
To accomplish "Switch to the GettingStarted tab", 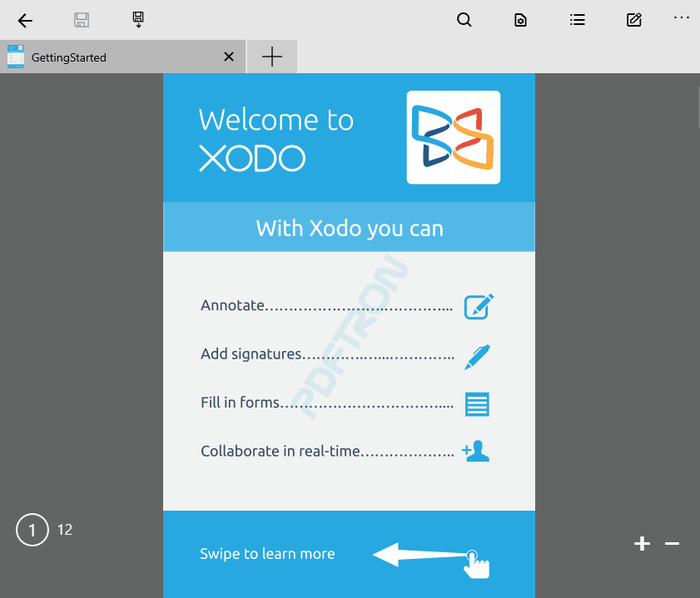I will pos(122,57).
